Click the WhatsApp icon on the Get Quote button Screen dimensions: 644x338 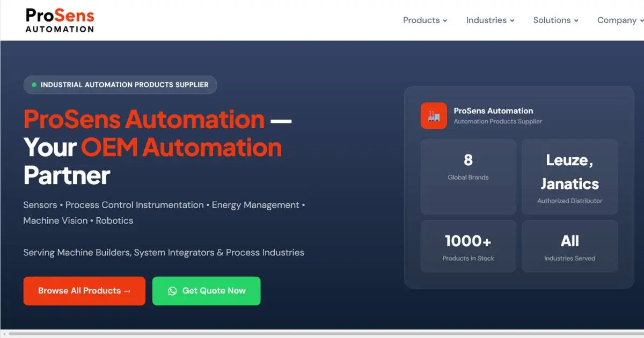(x=172, y=291)
